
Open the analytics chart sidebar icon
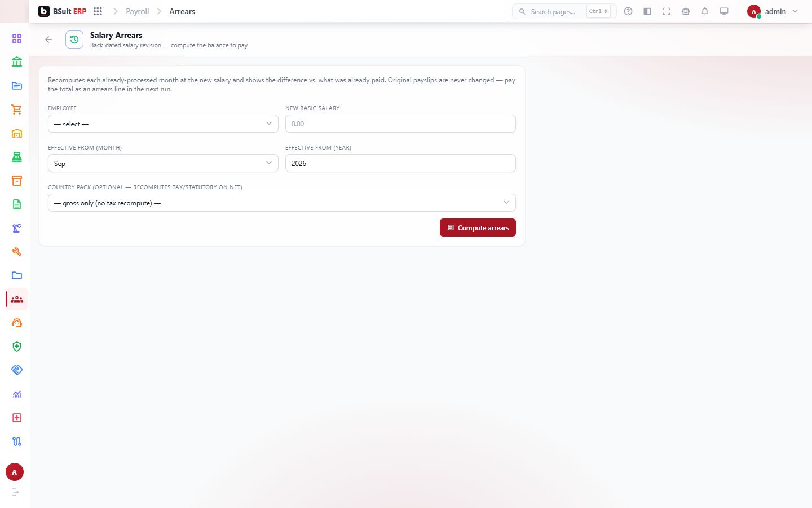point(17,394)
